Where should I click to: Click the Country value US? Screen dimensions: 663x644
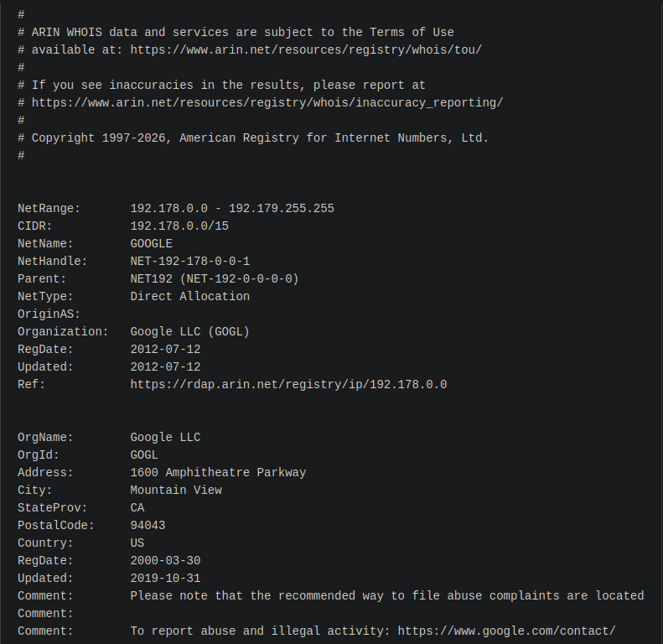click(137, 543)
